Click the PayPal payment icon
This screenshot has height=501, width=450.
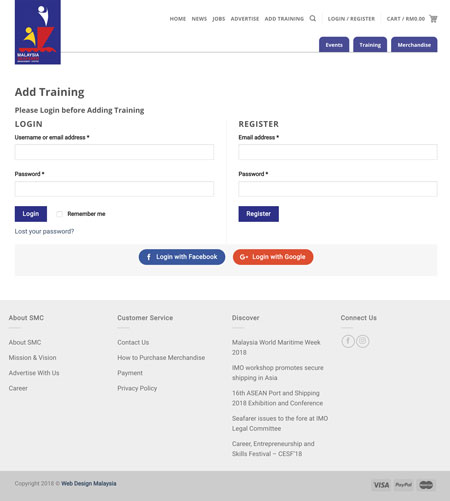(403, 485)
